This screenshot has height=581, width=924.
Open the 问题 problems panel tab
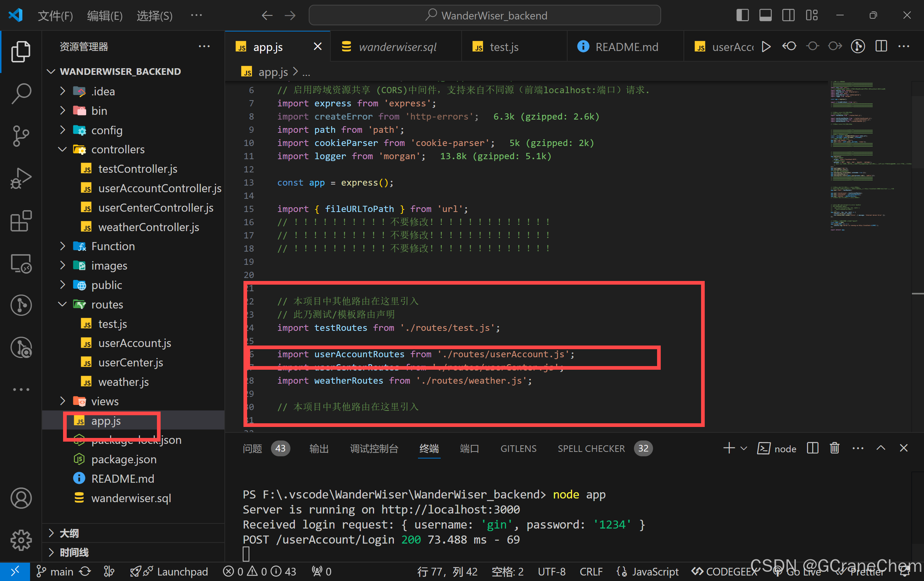[x=252, y=448]
